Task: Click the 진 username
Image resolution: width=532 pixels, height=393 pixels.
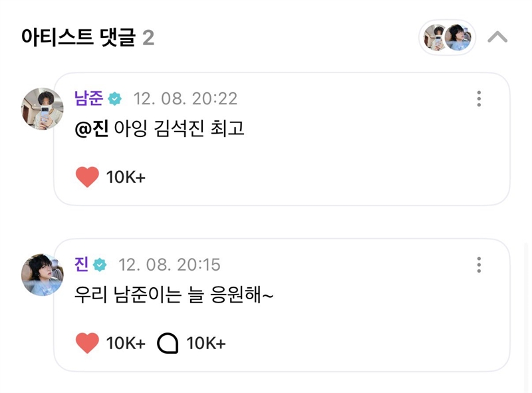Action: (82, 264)
